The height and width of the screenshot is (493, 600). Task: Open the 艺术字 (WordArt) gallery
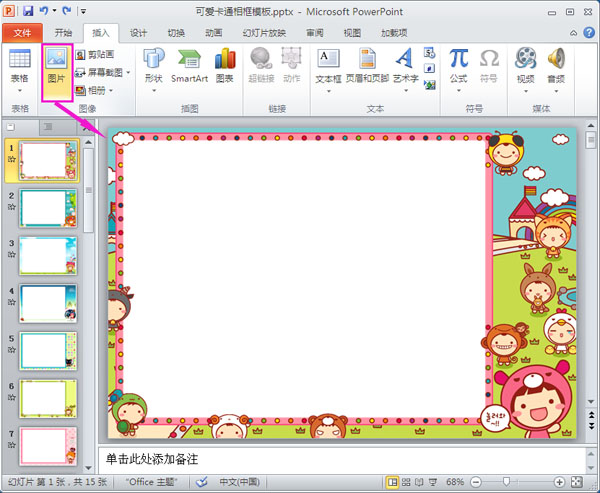pyautogui.click(x=406, y=71)
